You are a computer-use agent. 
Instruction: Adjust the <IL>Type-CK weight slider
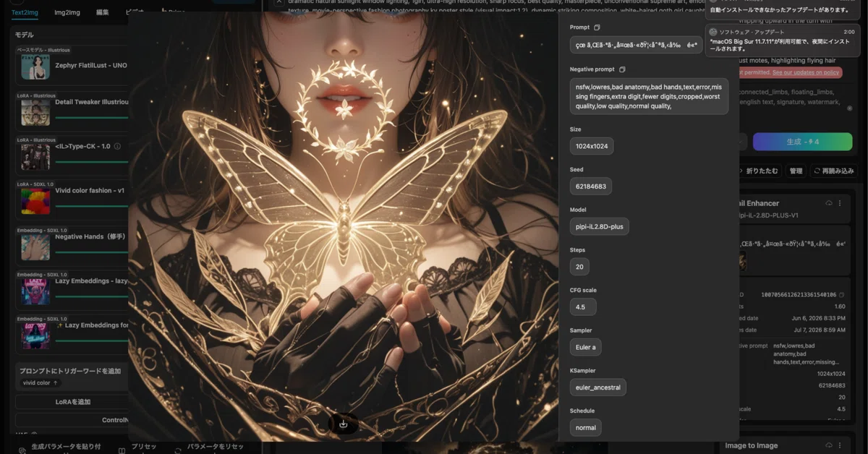(x=91, y=161)
